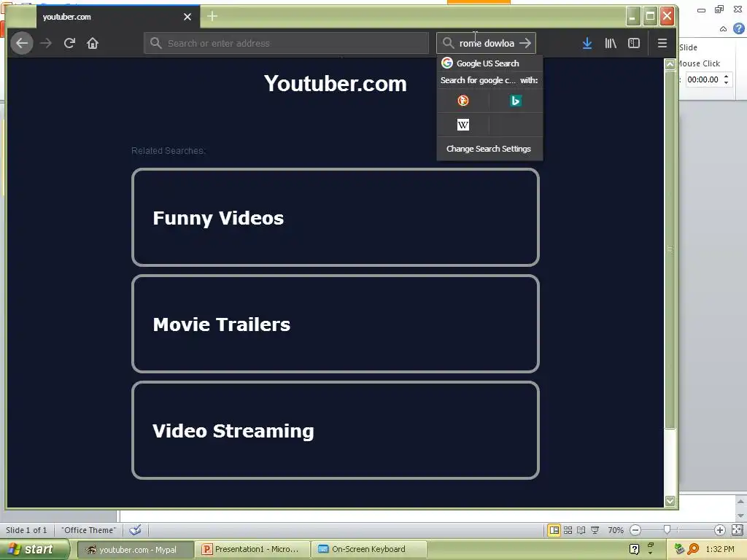Screen dimensions: 747x560
Task: Search with Bing engine icon
Action: click(x=516, y=101)
